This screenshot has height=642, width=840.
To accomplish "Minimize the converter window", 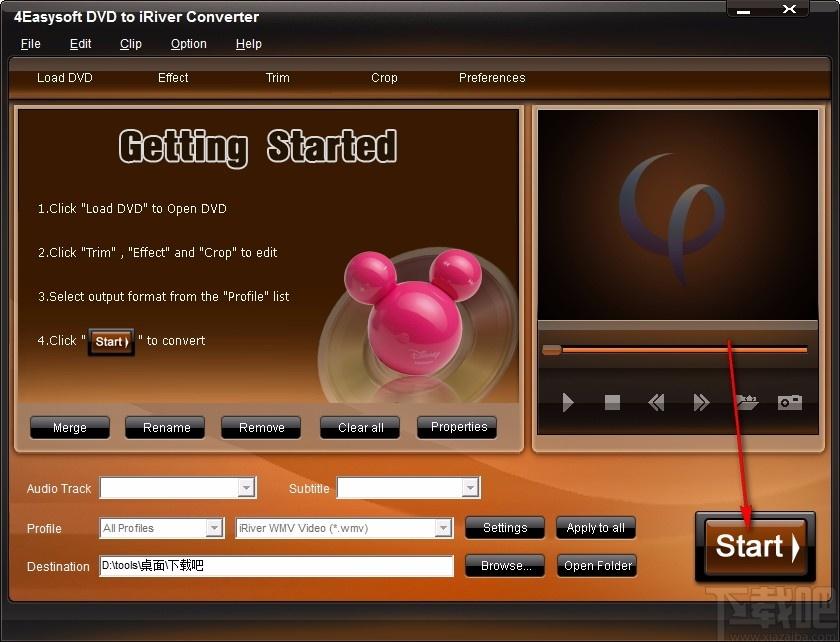I will [x=744, y=10].
